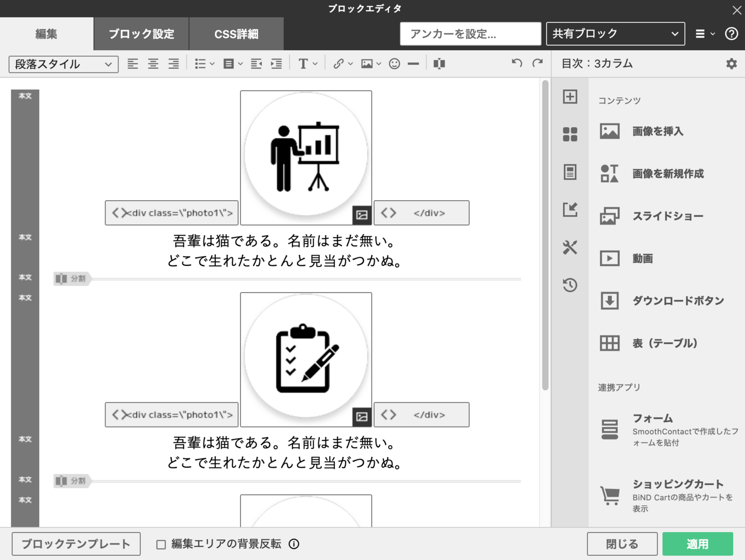Open help question mark icon
Image resolution: width=745 pixels, height=560 pixels.
coord(731,34)
